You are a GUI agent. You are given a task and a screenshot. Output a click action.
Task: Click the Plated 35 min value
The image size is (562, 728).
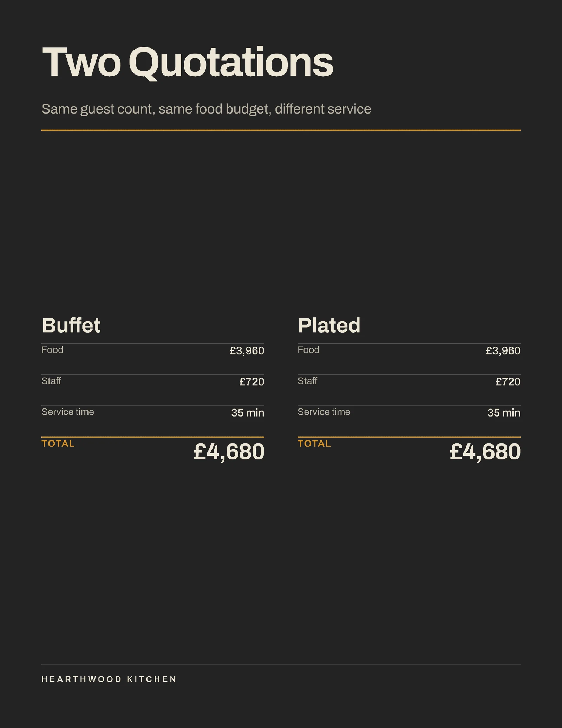click(504, 412)
